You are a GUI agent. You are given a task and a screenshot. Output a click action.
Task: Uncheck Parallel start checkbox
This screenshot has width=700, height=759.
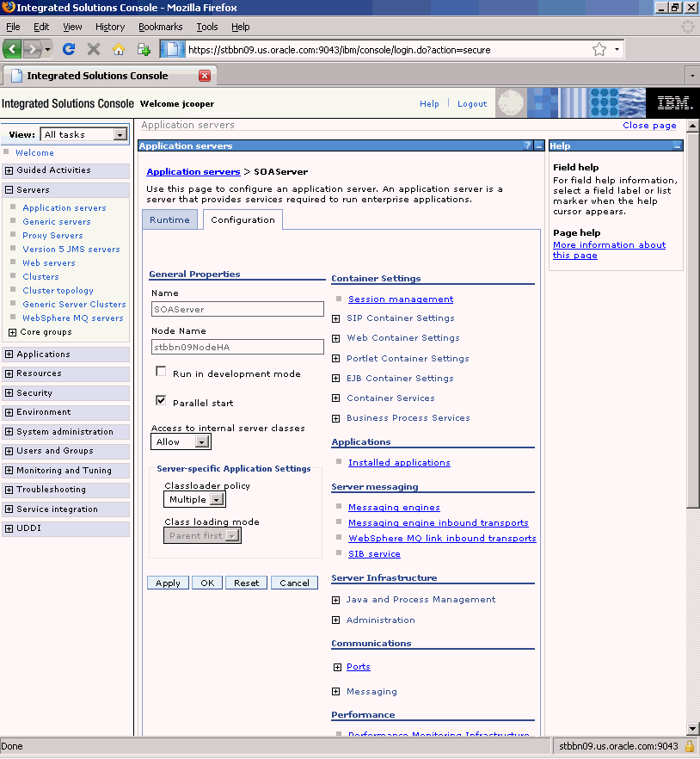pos(161,400)
